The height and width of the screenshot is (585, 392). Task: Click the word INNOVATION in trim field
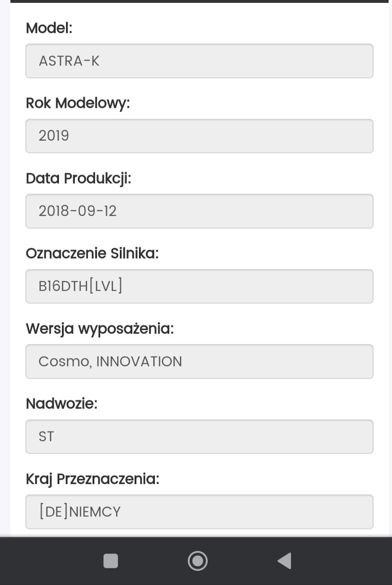point(139,361)
